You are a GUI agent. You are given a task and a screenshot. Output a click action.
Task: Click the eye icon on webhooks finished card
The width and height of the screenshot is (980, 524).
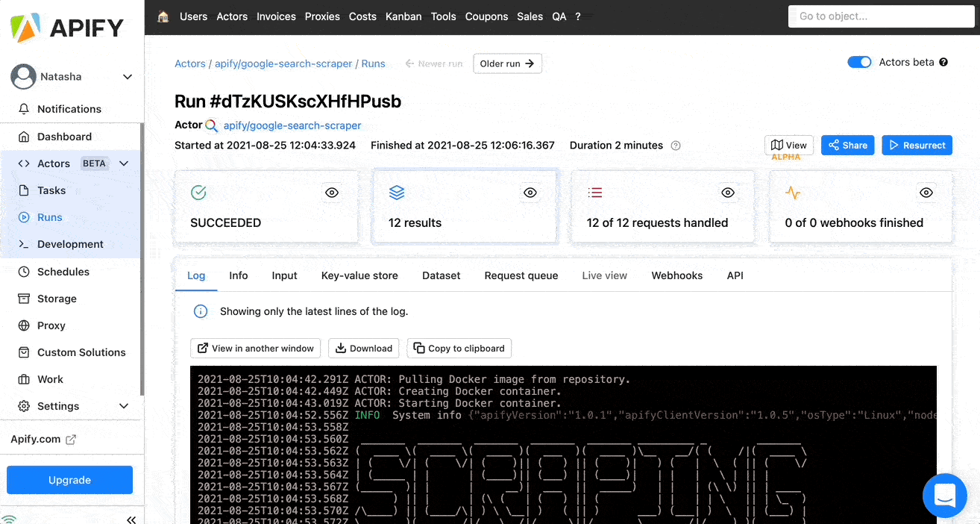pyautogui.click(x=926, y=193)
